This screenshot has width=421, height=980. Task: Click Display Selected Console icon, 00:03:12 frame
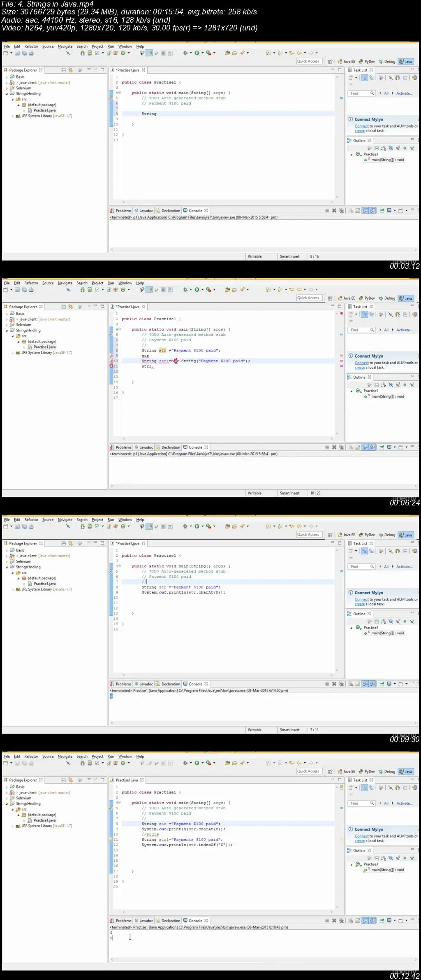point(389,211)
